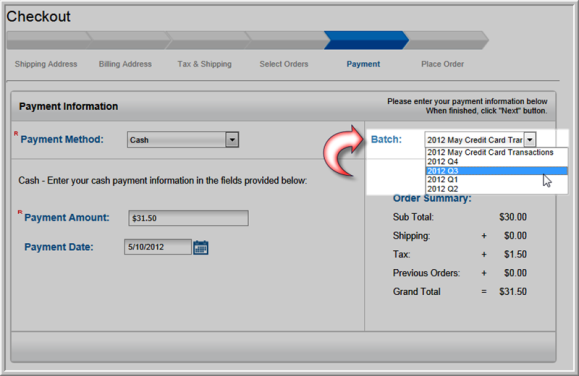The width and height of the screenshot is (579, 376).
Task: Jump to Place Order step
Action: (442, 64)
